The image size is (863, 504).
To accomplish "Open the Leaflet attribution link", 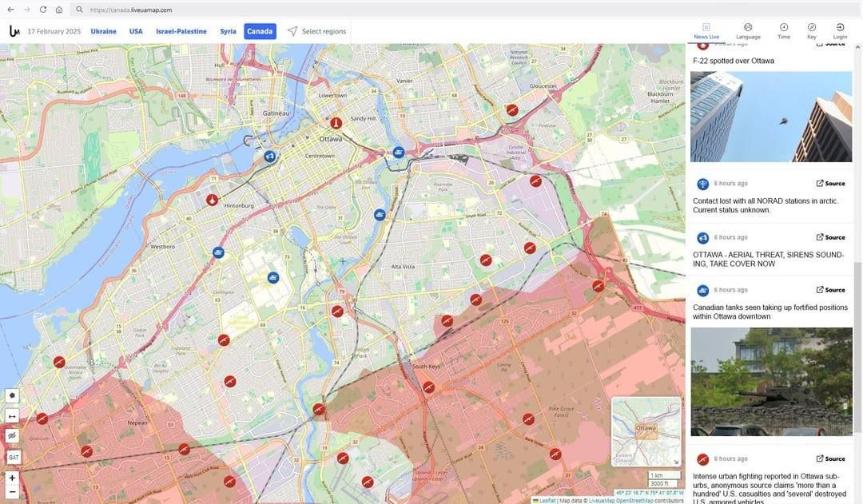I will tap(547, 501).
